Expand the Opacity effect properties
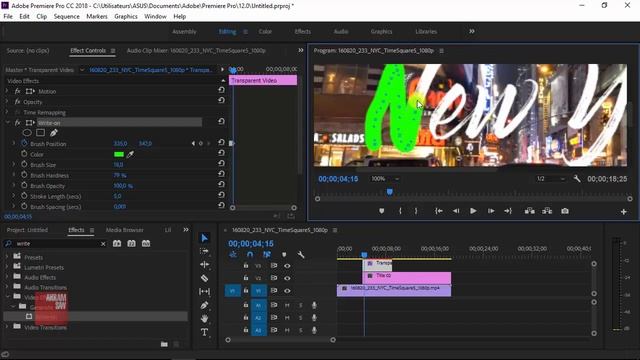The image size is (640, 360). point(7,102)
